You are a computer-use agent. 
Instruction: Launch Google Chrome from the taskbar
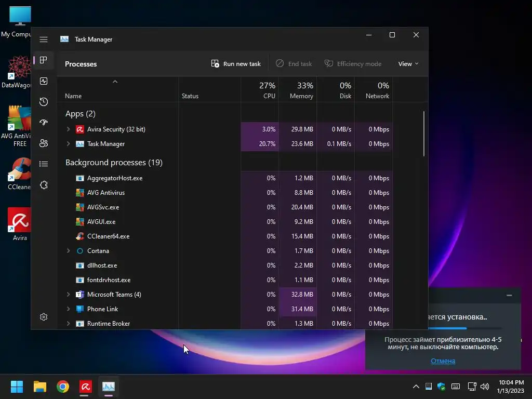63,387
